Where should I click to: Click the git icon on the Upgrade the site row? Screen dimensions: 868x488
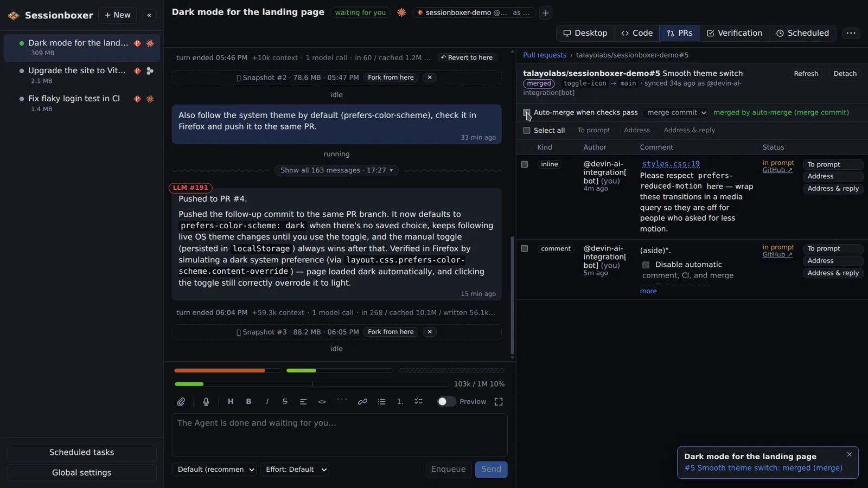click(x=137, y=71)
